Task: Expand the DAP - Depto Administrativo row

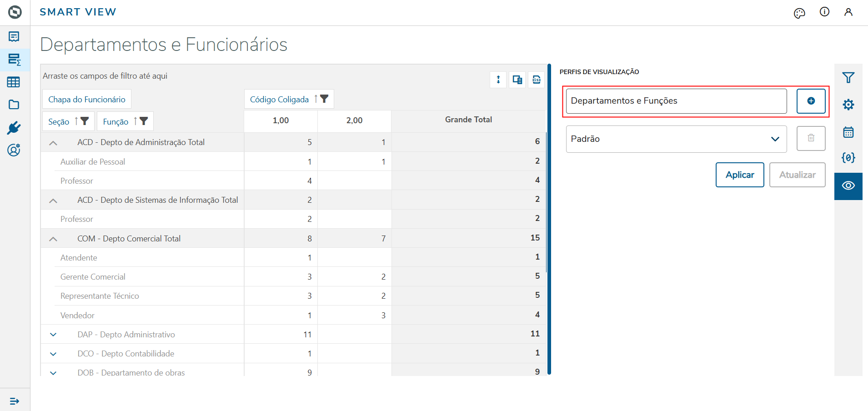Action: pos(53,335)
